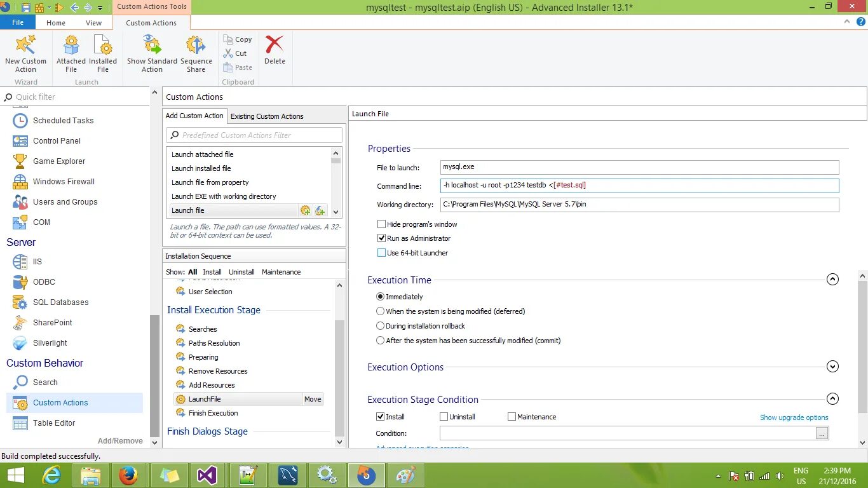The width and height of the screenshot is (868, 488).
Task: Click the Condition browse ellipsis button
Action: [x=822, y=433]
